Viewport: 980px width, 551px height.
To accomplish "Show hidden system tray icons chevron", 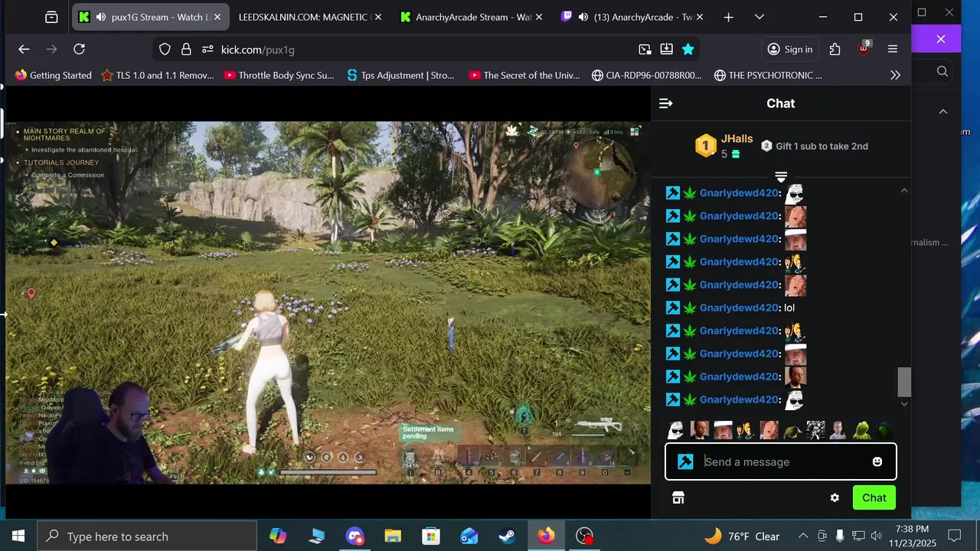I will point(802,536).
